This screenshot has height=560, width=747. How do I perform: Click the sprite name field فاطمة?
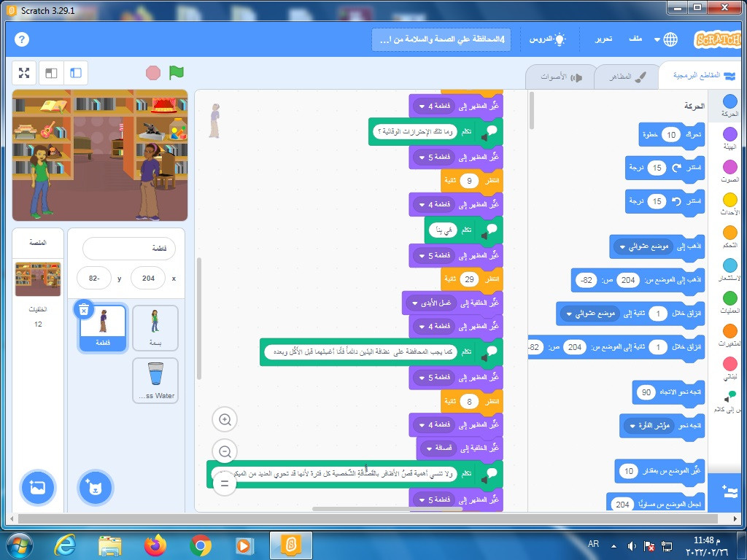[128, 249]
